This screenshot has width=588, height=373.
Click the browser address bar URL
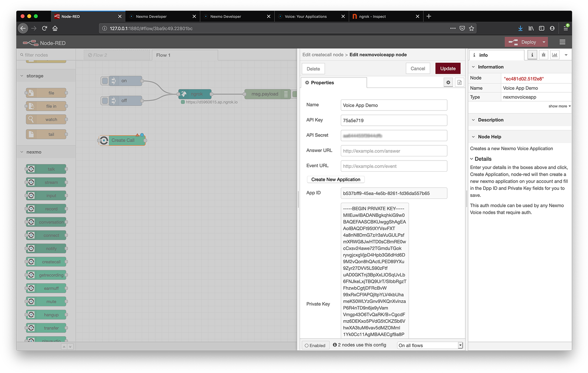(x=274, y=28)
